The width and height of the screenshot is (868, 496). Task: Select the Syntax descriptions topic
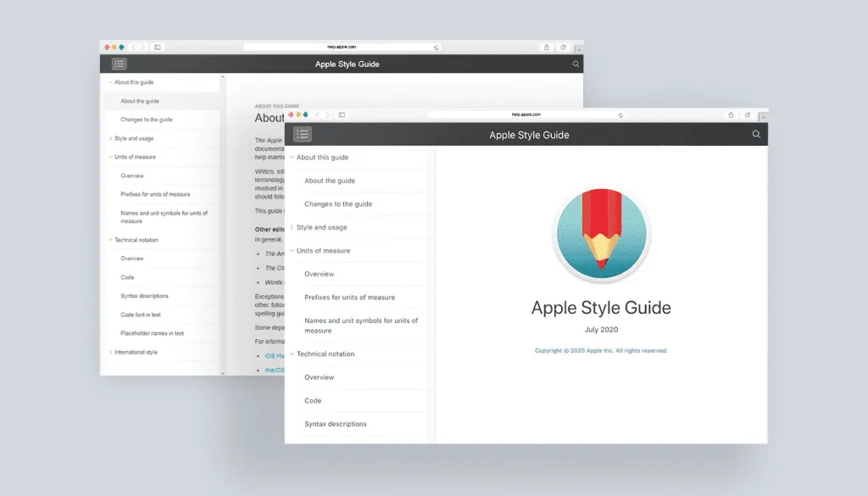[336, 424]
